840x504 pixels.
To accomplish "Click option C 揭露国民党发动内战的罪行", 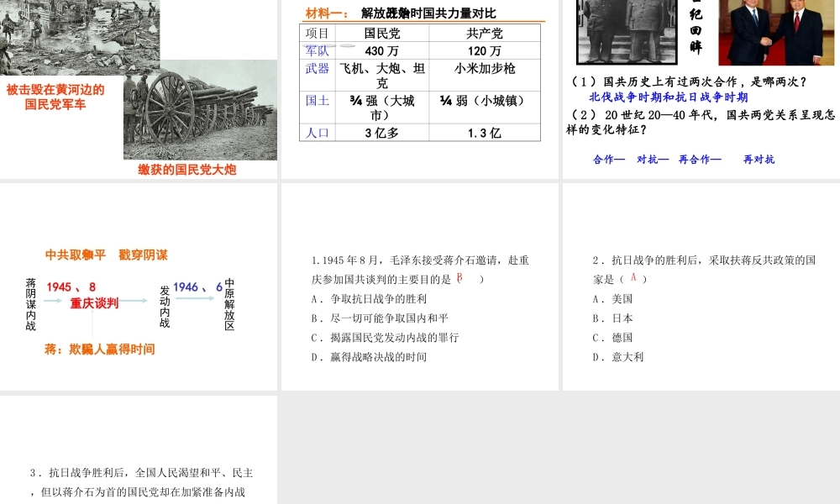I will [386, 338].
